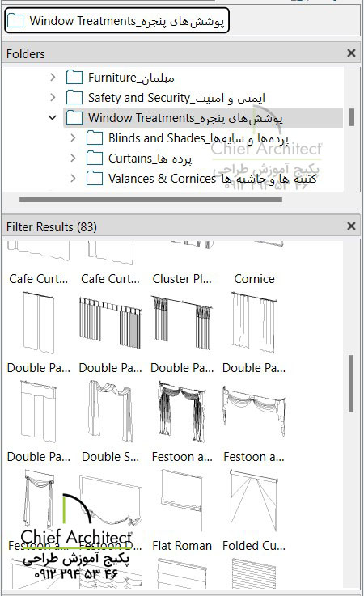The image size is (364, 596).
Task: Click the Folders horizontal scrollbar
Action: click(150, 200)
